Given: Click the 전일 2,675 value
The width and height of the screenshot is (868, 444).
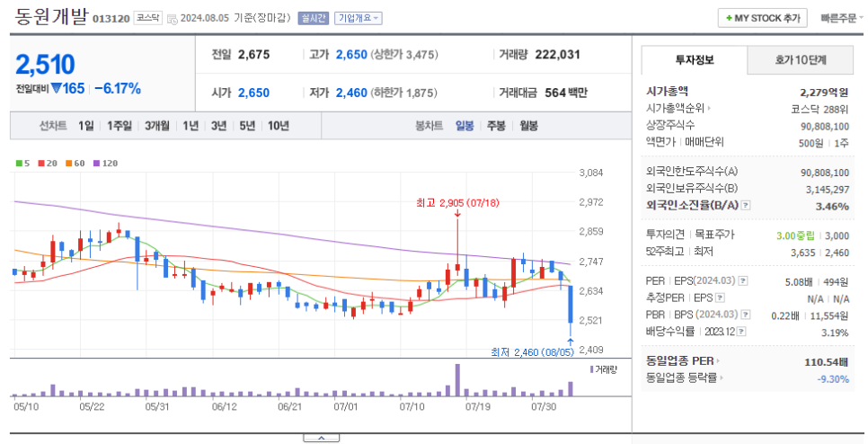Looking at the screenshot, I should coord(254,54).
